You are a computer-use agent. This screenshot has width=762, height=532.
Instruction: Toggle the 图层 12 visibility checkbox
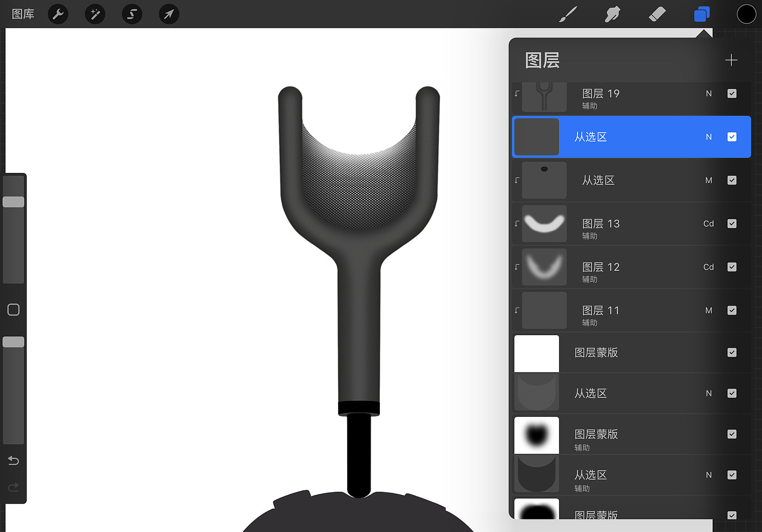click(x=732, y=267)
